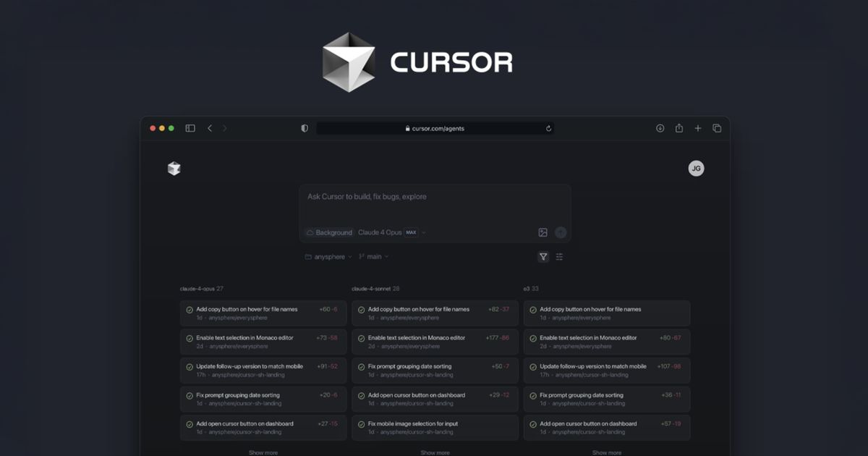The height and width of the screenshot is (456, 868).
Task: Open claude-4-sonnet task Add open cursor button
Action: point(435,399)
